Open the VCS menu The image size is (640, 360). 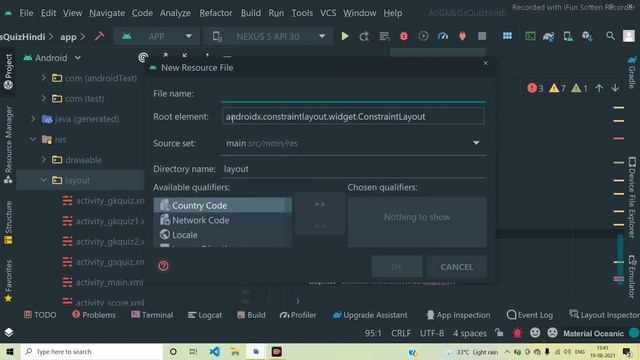click(328, 13)
